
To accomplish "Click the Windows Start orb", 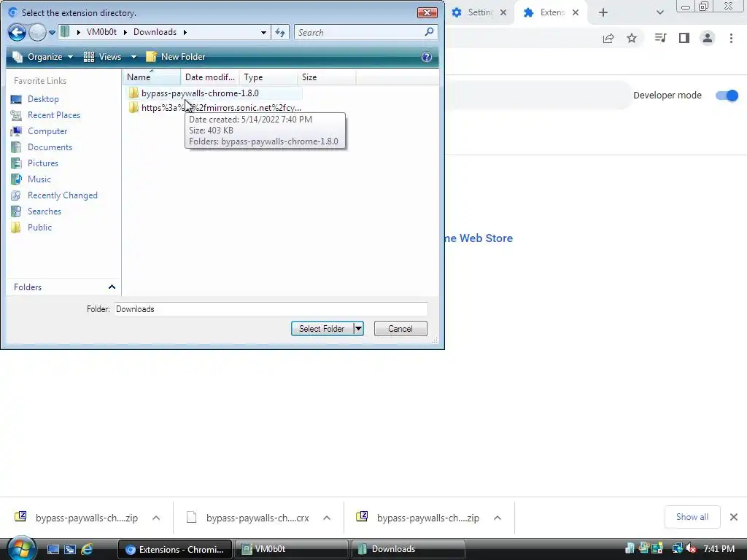I will coord(21,548).
